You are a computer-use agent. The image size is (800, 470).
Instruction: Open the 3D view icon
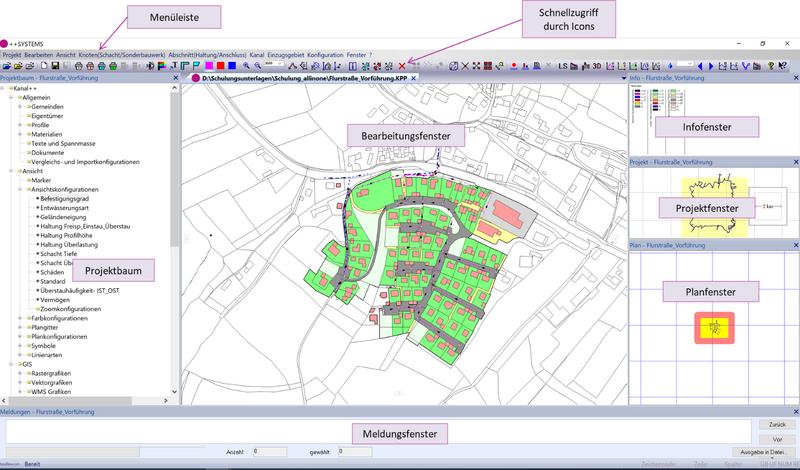[x=596, y=66]
